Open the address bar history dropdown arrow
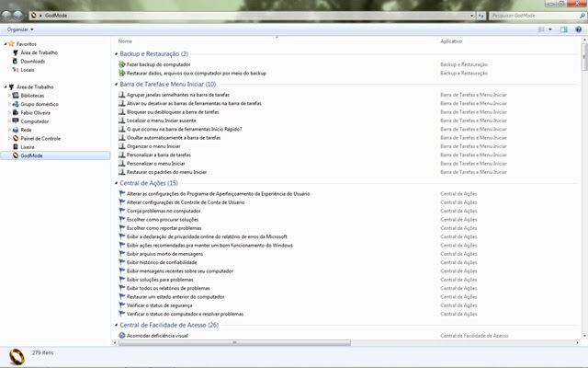This screenshot has height=368, width=588. [471, 16]
